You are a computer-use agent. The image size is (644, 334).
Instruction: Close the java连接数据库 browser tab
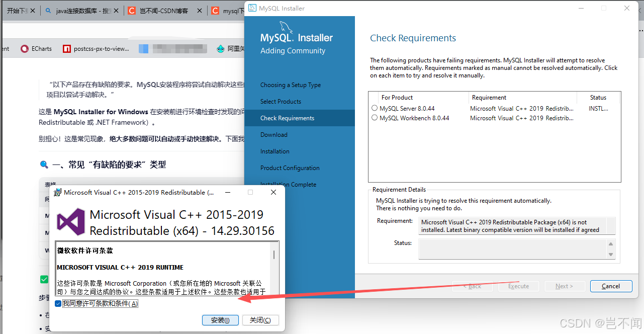(116, 11)
